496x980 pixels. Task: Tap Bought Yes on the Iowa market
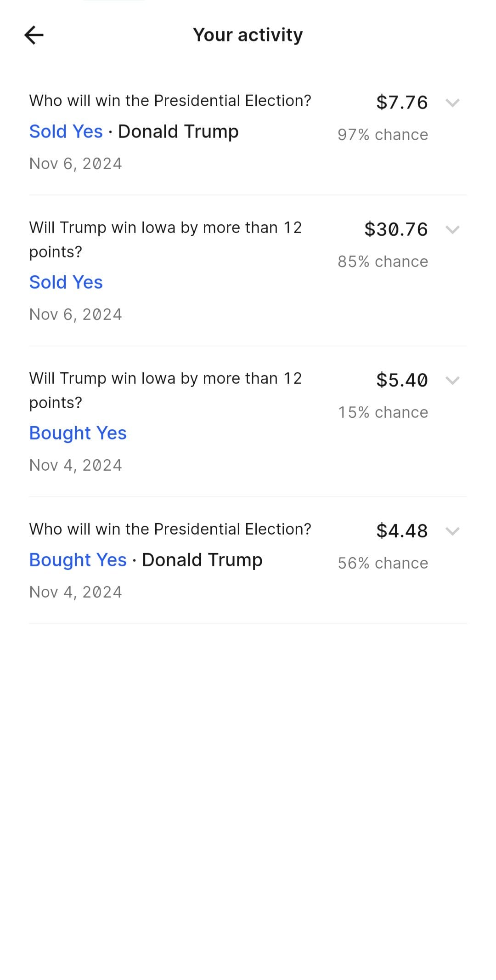pyautogui.click(x=78, y=433)
